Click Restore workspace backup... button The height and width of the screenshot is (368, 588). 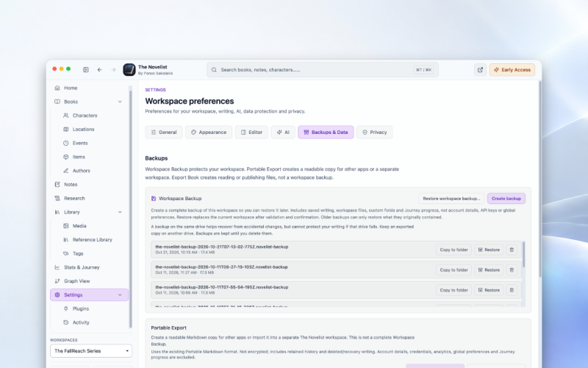(x=451, y=198)
